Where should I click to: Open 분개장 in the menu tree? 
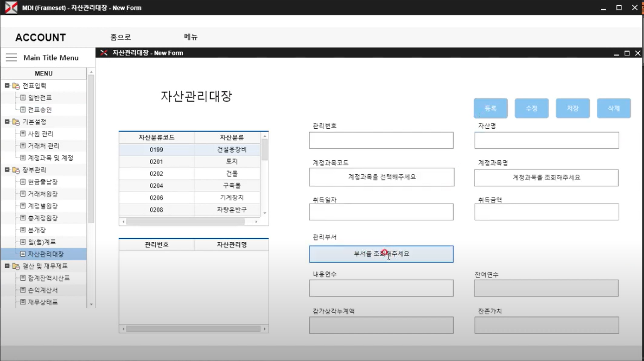(x=37, y=230)
